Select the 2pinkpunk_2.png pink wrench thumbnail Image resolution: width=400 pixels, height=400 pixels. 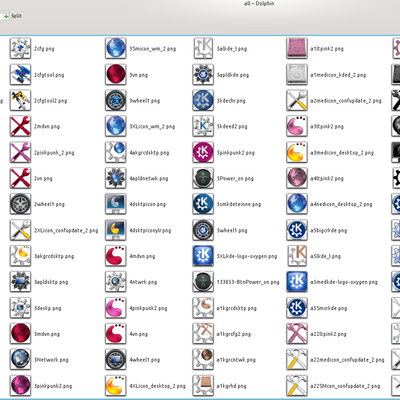pyautogui.click(x=20, y=152)
